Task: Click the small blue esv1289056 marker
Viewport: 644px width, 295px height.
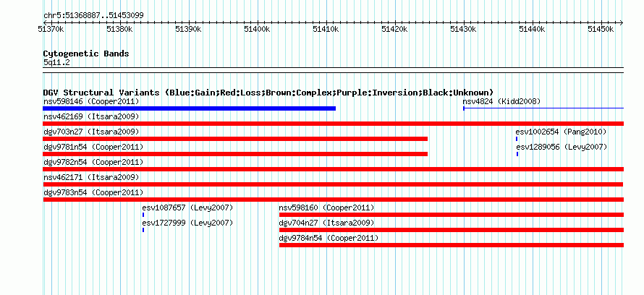Action: 517,154
